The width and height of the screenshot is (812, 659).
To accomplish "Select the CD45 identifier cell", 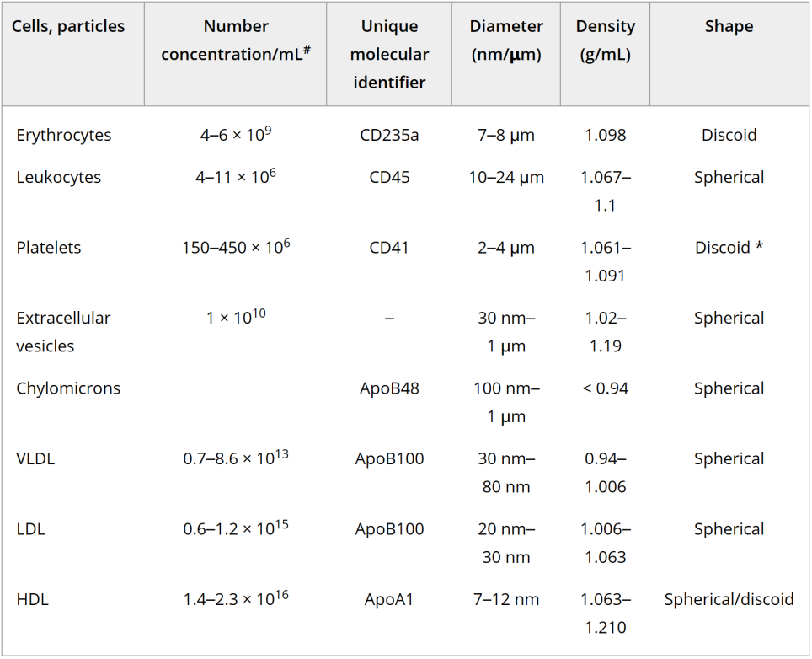I will pos(389,178).
